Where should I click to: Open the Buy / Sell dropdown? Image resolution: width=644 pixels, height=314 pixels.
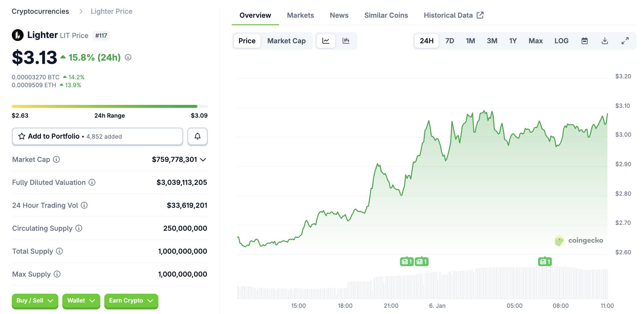click(35, 301)
